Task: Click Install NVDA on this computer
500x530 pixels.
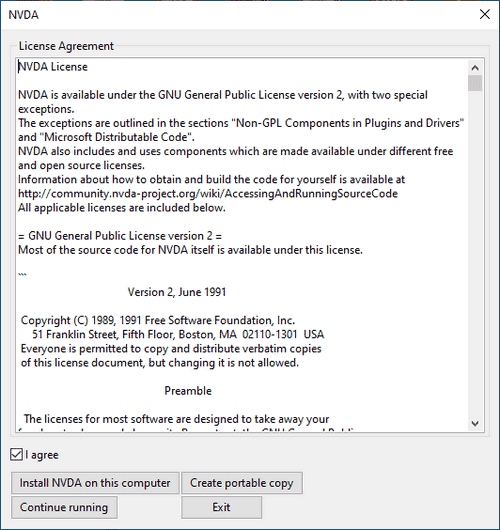Action: 95,483
